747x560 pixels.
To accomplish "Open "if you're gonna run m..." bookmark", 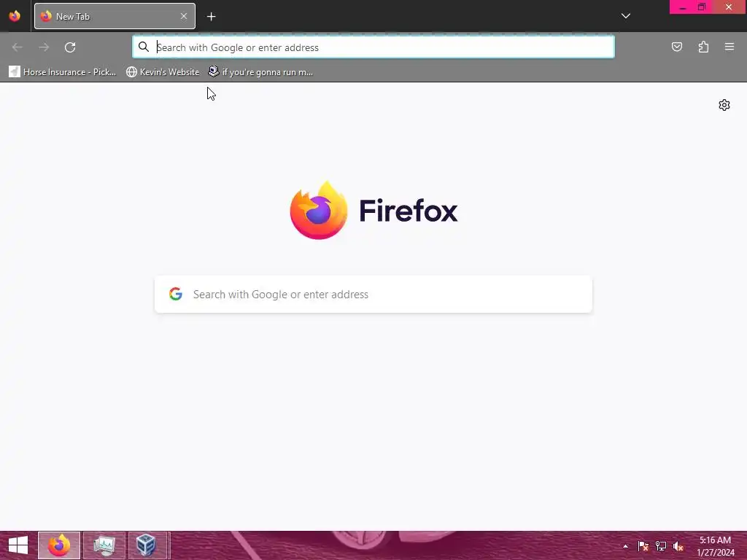I will coord(261,72).
